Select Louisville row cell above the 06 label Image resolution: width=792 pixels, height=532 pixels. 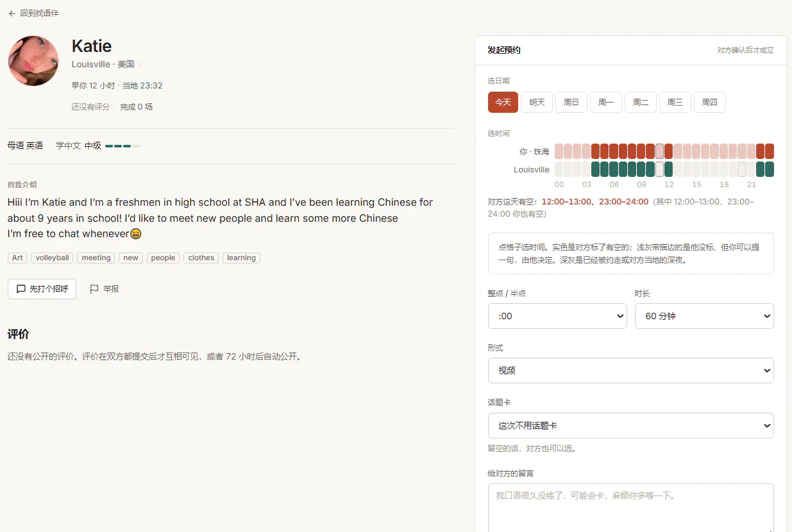pyautogui.click(x=614, y=169)
